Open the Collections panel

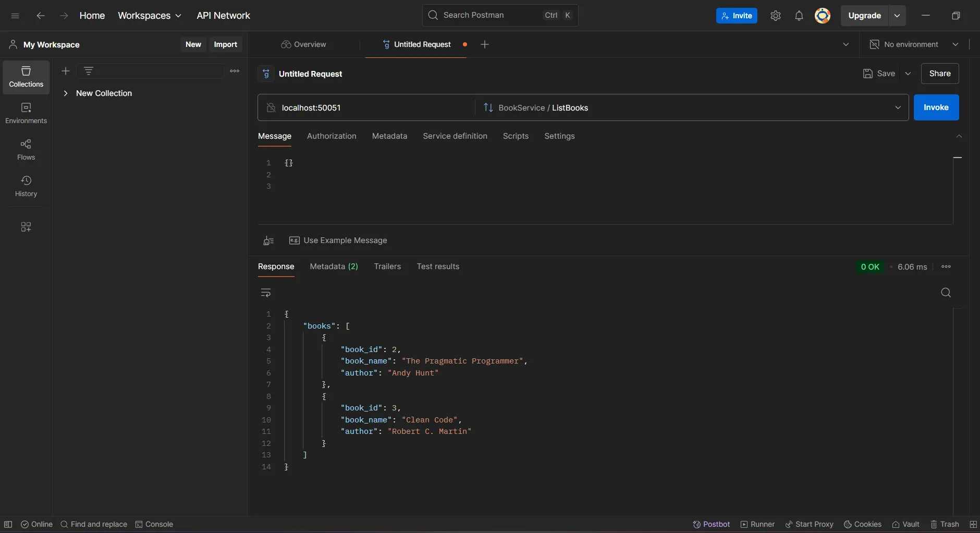coord(26,77)
